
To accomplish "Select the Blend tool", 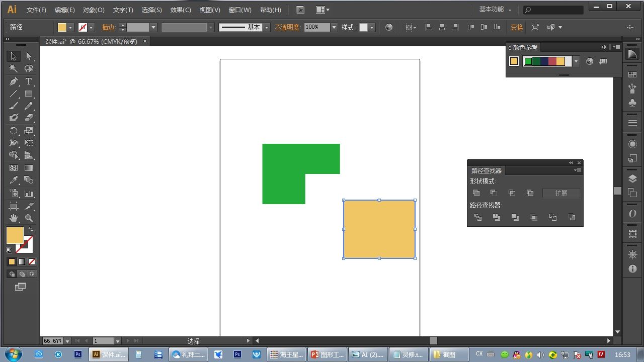I will [29, 180].
